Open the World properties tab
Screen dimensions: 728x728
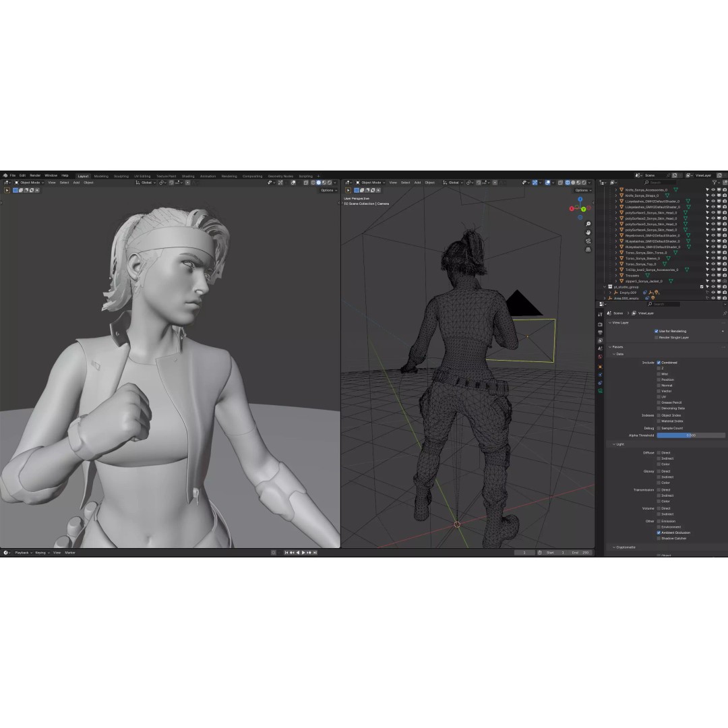point(601,357)
